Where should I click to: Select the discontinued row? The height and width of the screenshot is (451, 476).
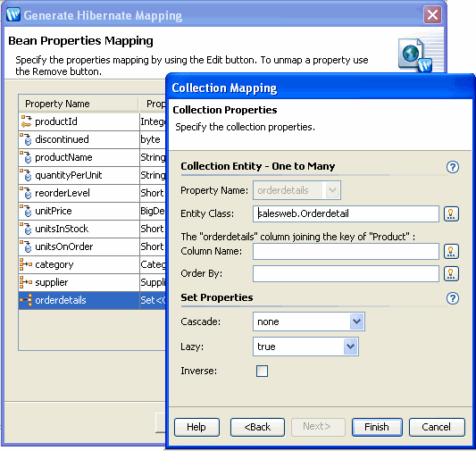[92, 139]
